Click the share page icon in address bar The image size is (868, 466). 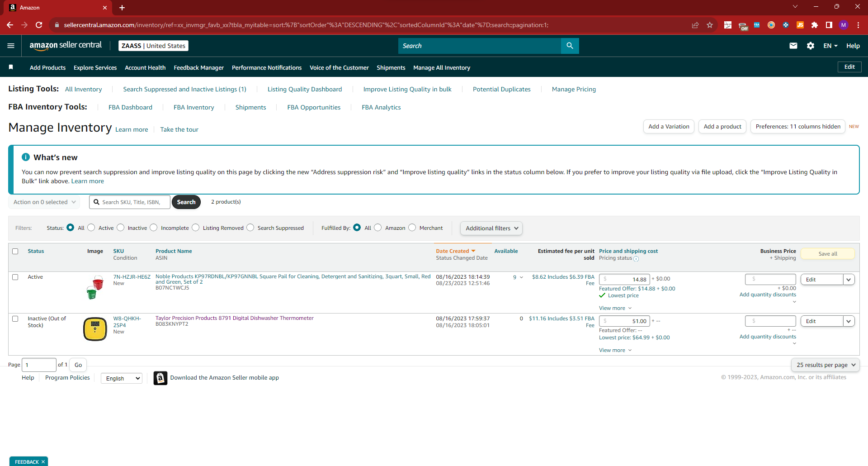click(x=695, y=25)
